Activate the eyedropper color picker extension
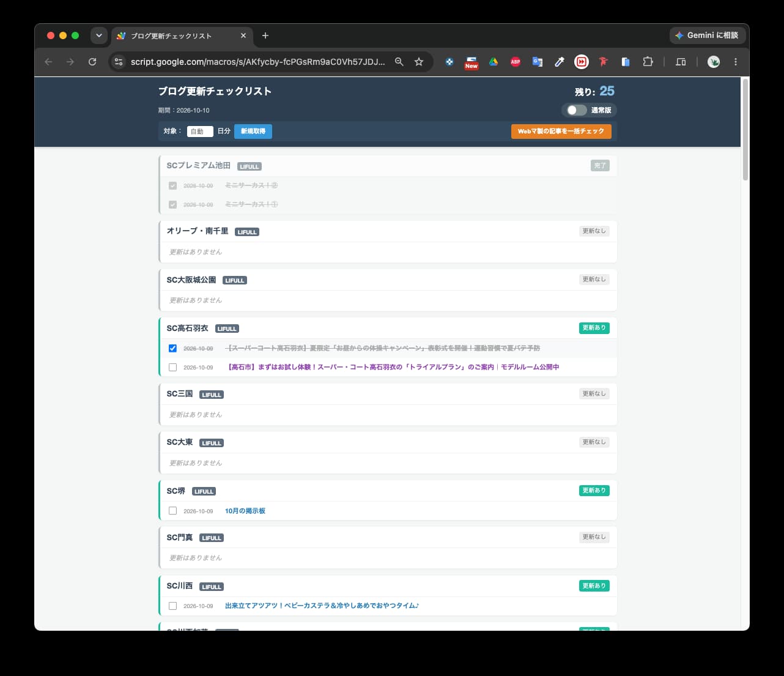This screenshot has height=676, width=784. (x=559, y=62)
